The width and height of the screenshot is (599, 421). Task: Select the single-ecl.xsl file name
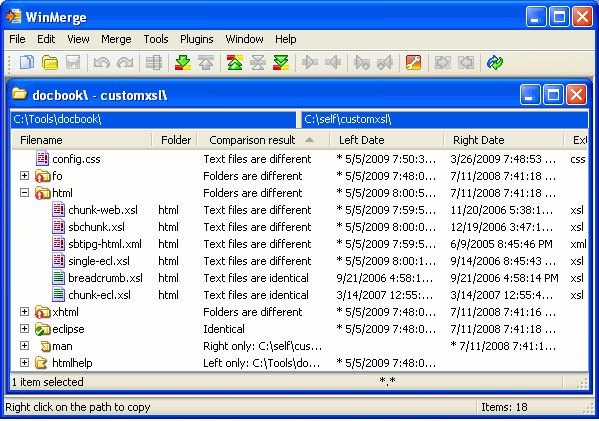point(99,261)
